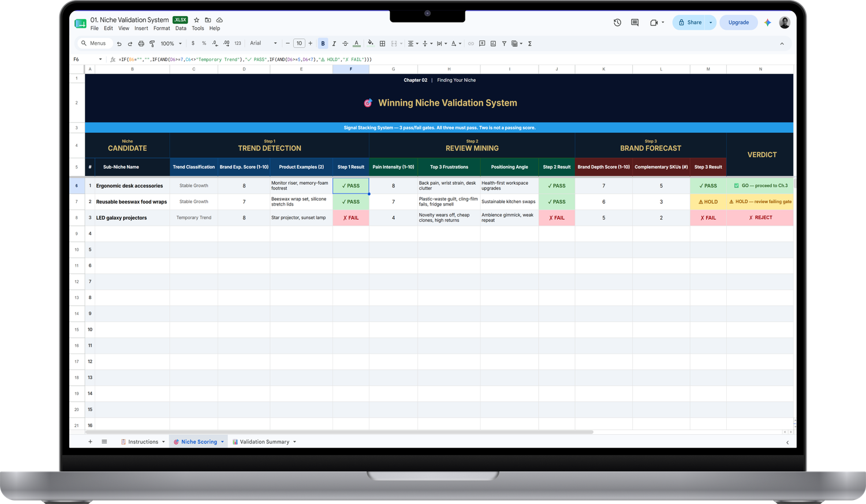Click the Print icon
The image size is (866, 504).
[141, 43]
